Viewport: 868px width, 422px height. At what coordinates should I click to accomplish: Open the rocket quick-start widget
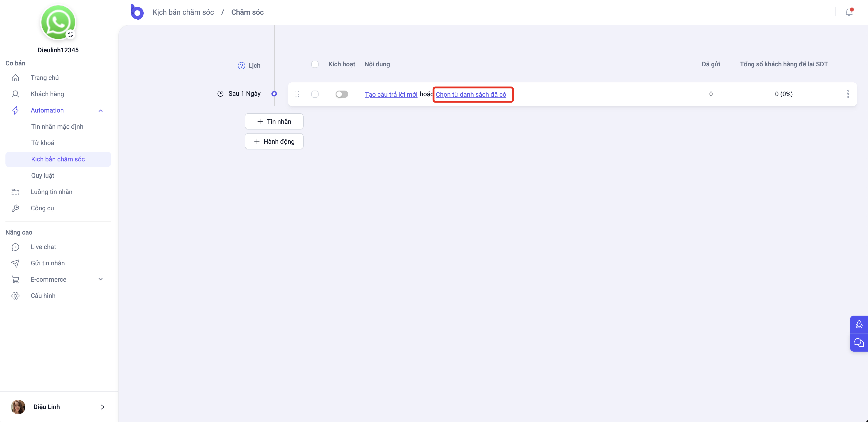tap(859, 324)
